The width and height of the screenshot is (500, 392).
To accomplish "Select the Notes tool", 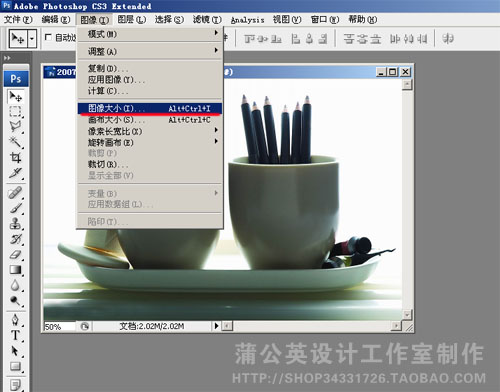I will pyautogui.click(x=15, y=384).
